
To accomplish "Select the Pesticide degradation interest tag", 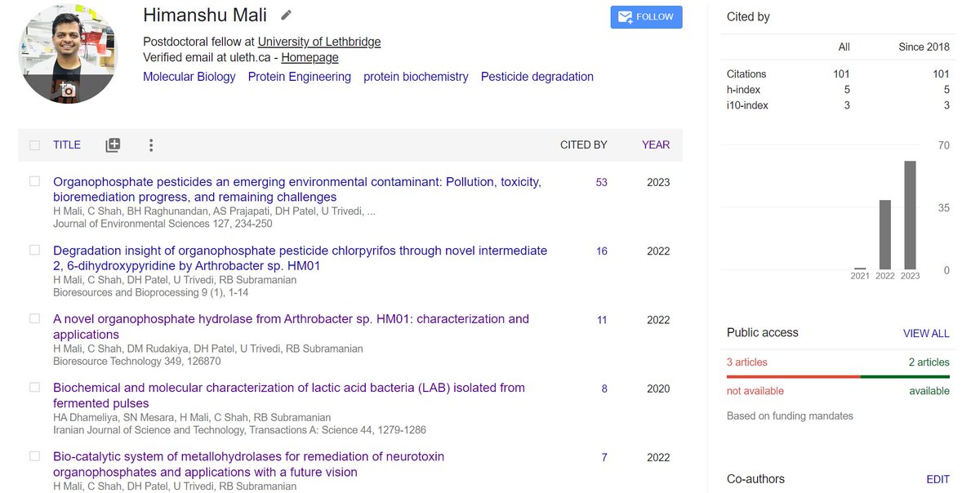I will click(537, 77).
